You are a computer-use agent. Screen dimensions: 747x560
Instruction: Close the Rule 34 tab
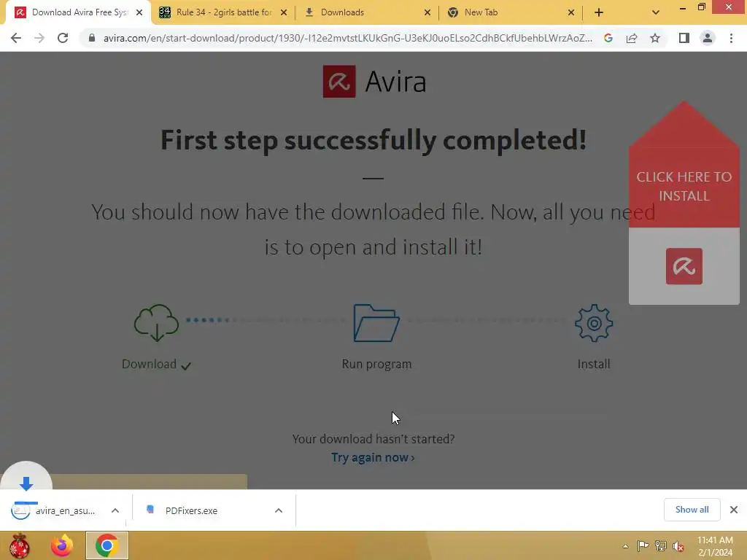click(284, 12)
